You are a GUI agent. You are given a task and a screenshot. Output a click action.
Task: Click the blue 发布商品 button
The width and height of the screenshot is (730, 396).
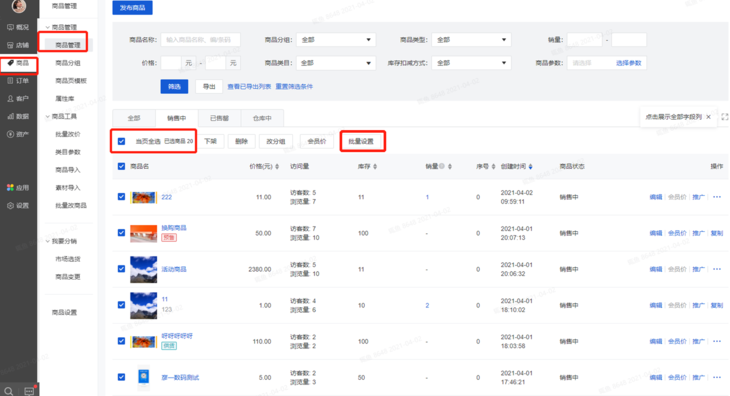(133, 7)
